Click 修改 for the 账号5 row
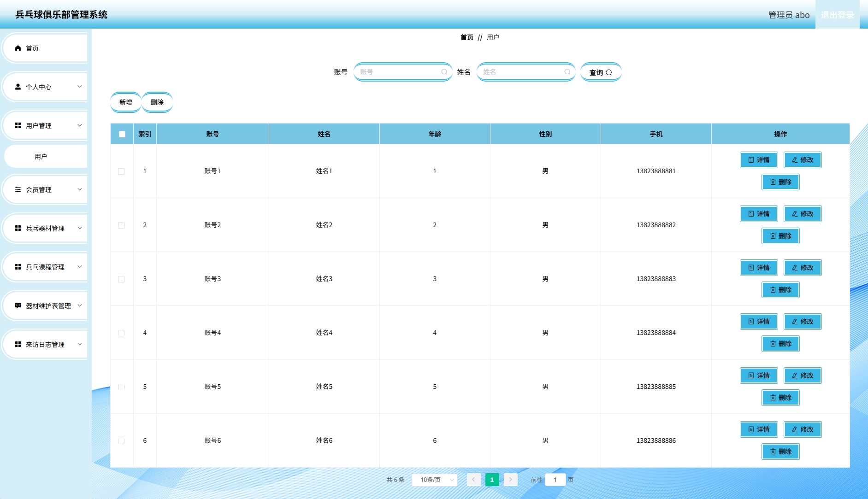Image resolution: width=868 pixels, height=499 pixels. [803, 376]
